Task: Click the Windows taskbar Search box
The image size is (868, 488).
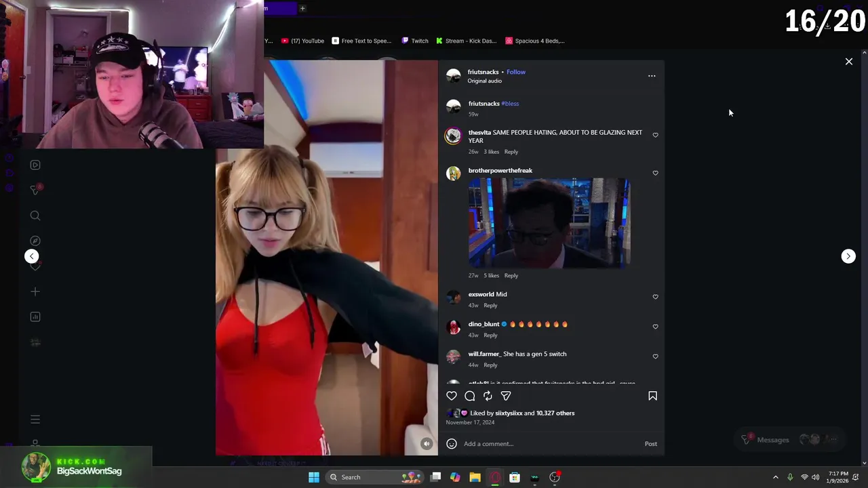Action: click(x=374, y=477)
